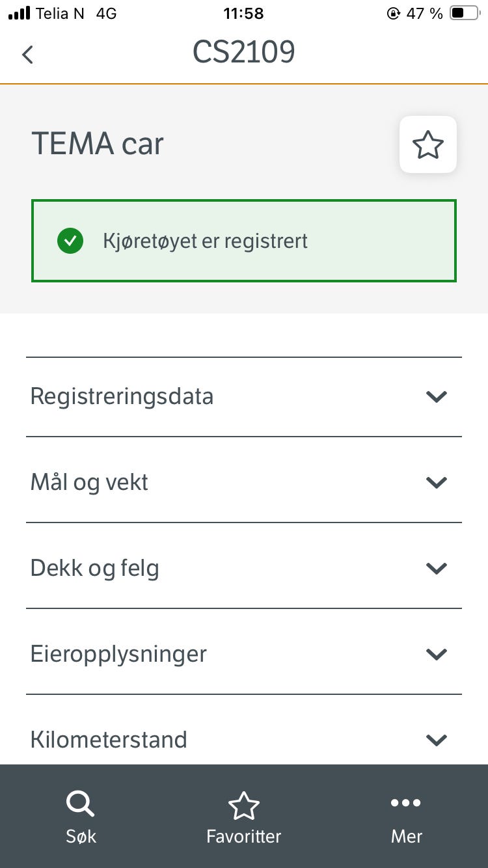Screen dimensions: 488x868
Task: Tap the CS2109 page title
Action: (x=244, y=52)
